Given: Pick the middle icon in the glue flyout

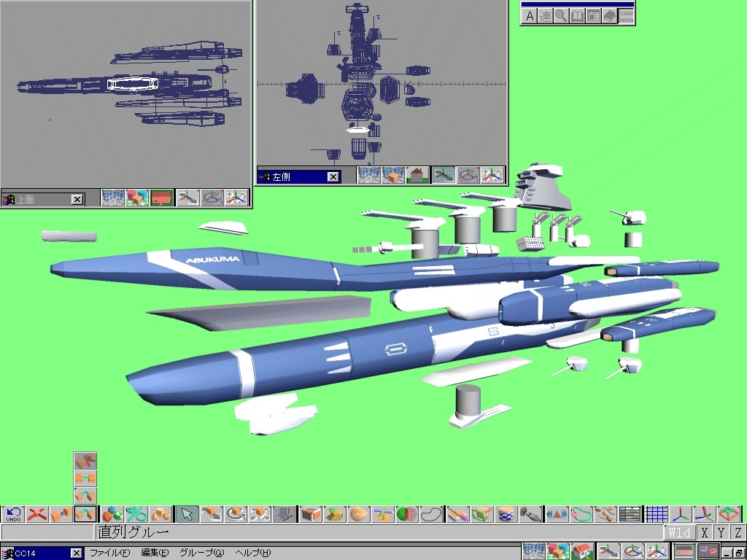Looking at the screenshot, I should [x=86, y=478].
